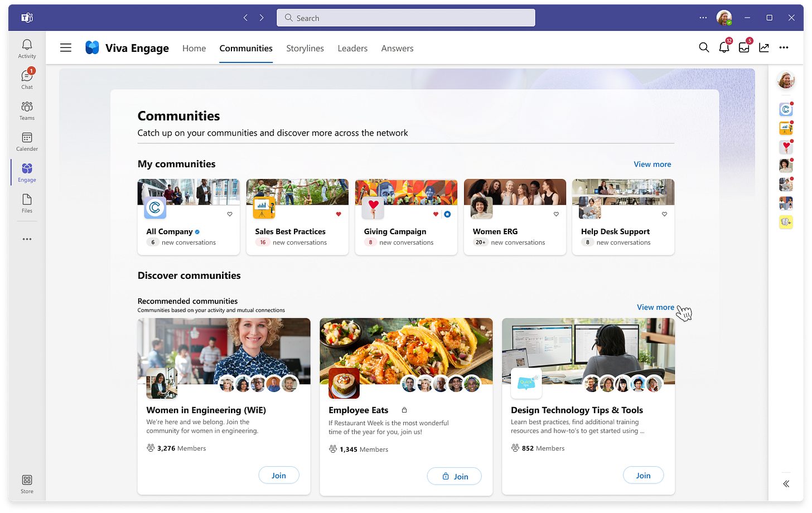
Task: Click View more next to My communities
Action: point(652,164)
